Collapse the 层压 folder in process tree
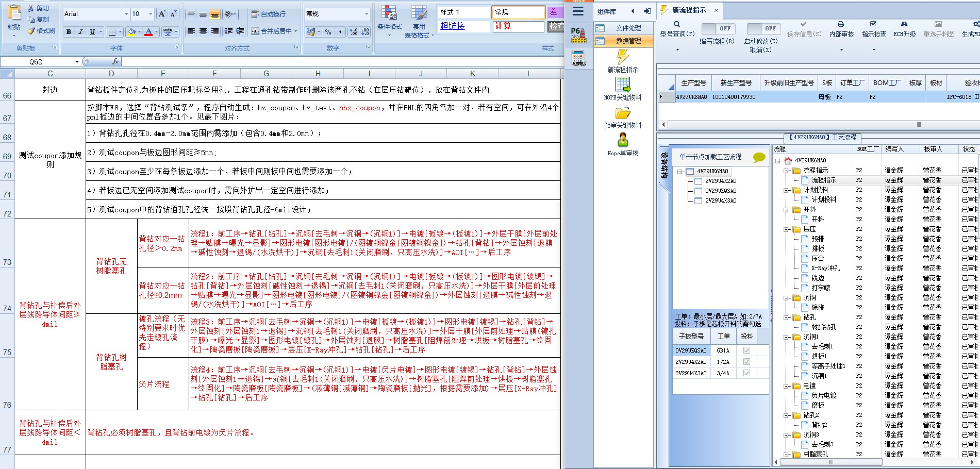Screen dimensions: 980x469 (x=787, y=229)
